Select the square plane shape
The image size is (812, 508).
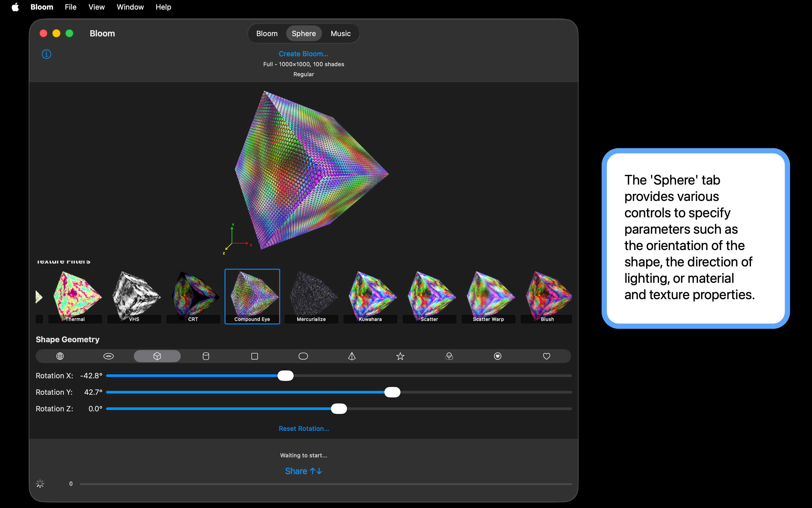(x=255, y=356)
